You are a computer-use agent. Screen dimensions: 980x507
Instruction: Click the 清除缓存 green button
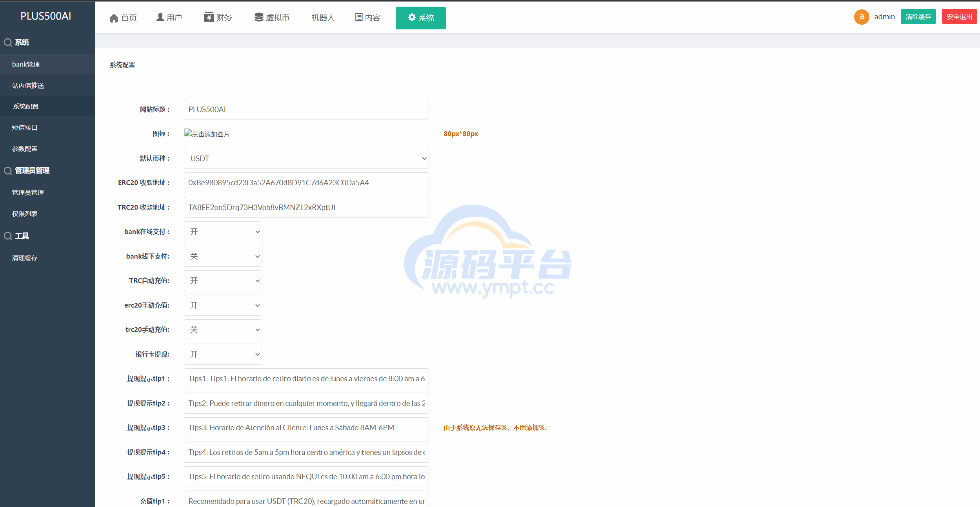pyautogui.click(x=918, y=16)
